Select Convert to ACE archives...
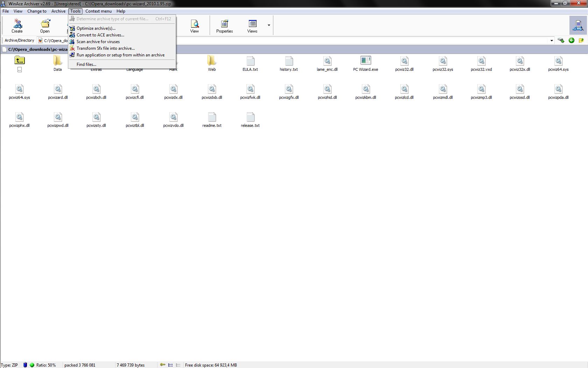The image size is (588, 368). coord(122,35)
